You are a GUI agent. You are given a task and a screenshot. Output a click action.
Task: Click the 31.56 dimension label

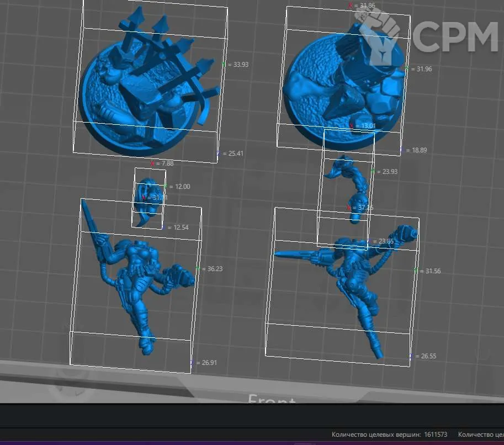point(432,271)
